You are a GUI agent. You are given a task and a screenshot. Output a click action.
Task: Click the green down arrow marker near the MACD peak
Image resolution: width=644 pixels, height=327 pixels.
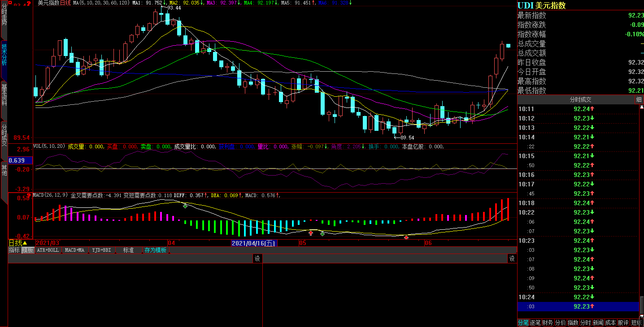[x=185, y=206]
